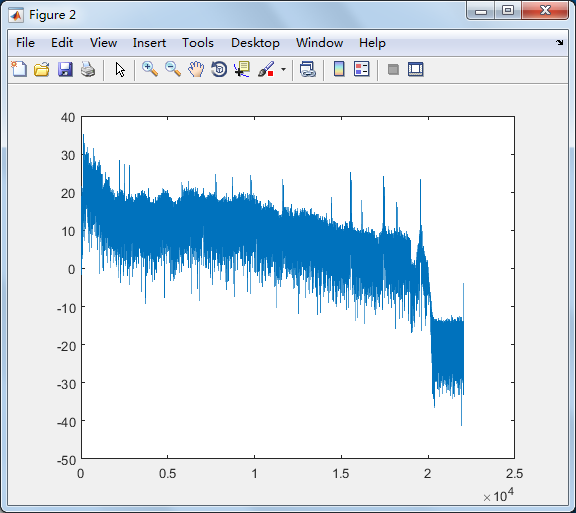Viewport: 576px width, 513px height.
Task: Enable the Data Cursor tool
Action: tap(242, 69)
